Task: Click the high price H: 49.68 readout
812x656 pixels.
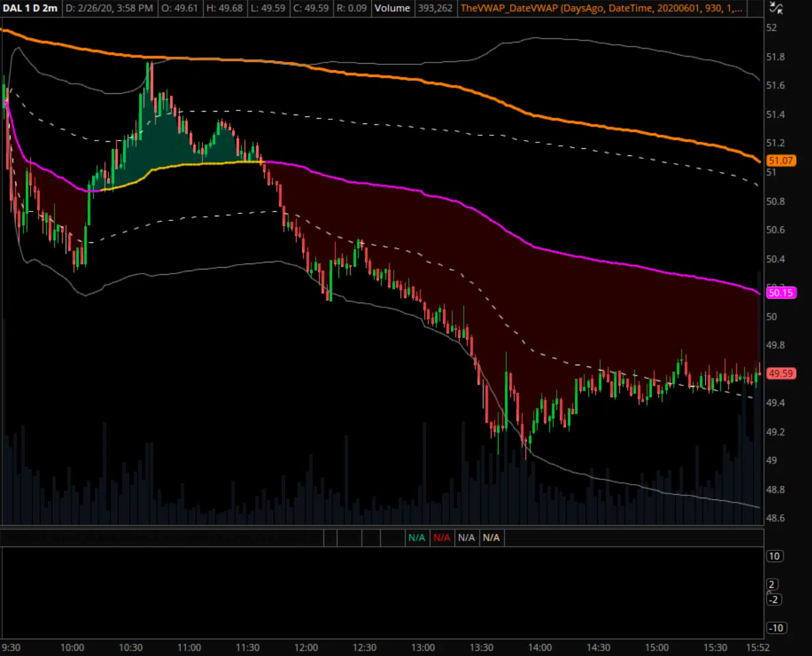Action: [224, 8]
